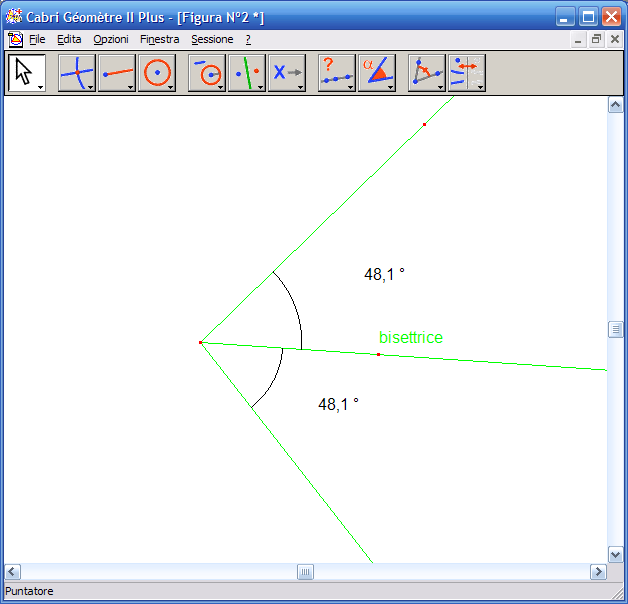Screen dimensions: 628x604
Task: Click the horizontal scrollbar right arrow
Action: click(x=598, y=572)
